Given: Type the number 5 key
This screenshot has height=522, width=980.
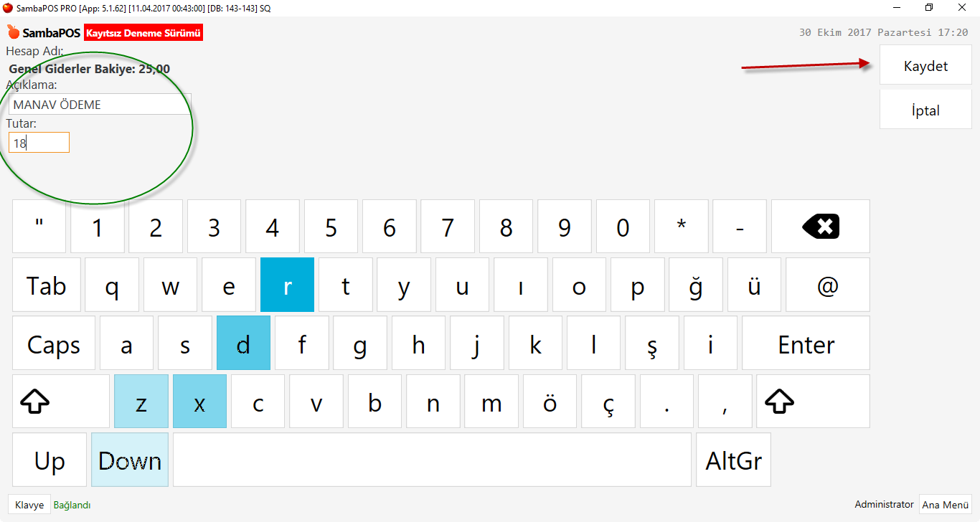Looking at the screenshot, I should click(331, 227).
